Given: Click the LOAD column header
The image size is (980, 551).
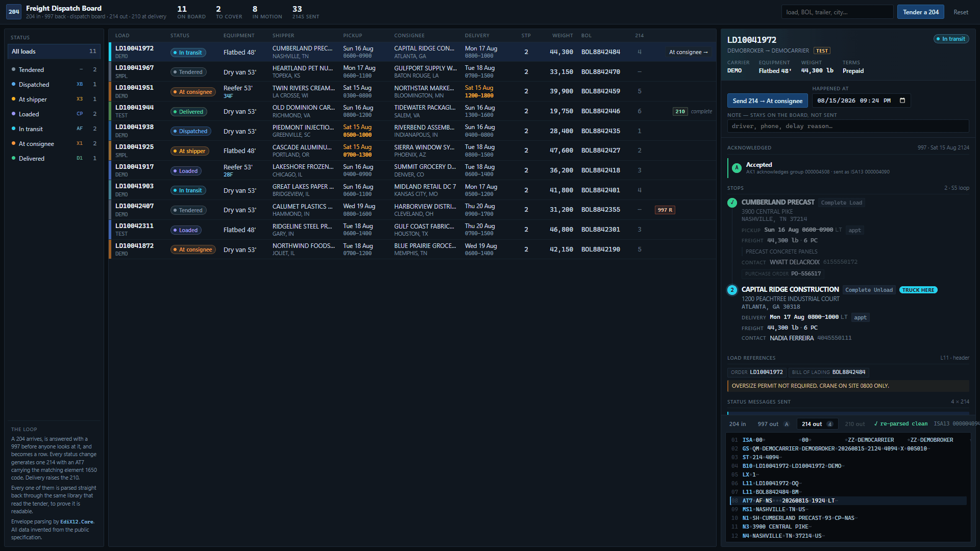Looking at the screenshot, I should point(122,36).
